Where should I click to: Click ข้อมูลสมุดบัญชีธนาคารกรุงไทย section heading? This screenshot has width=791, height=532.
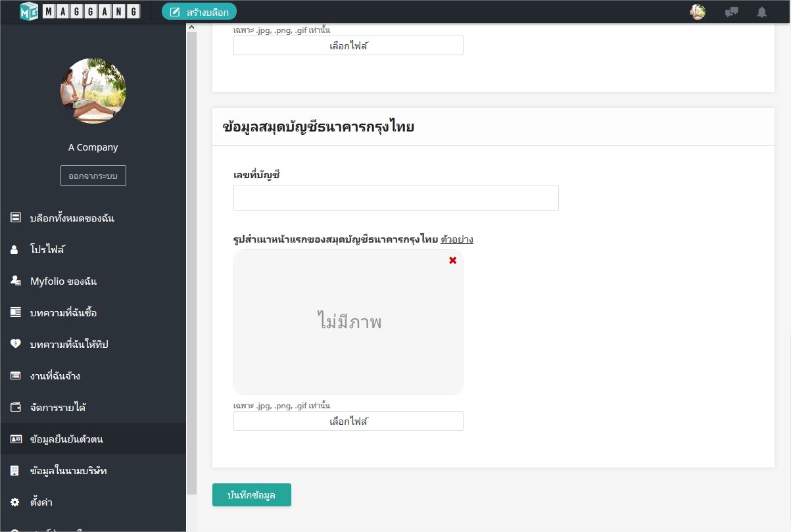coord(319,127)
